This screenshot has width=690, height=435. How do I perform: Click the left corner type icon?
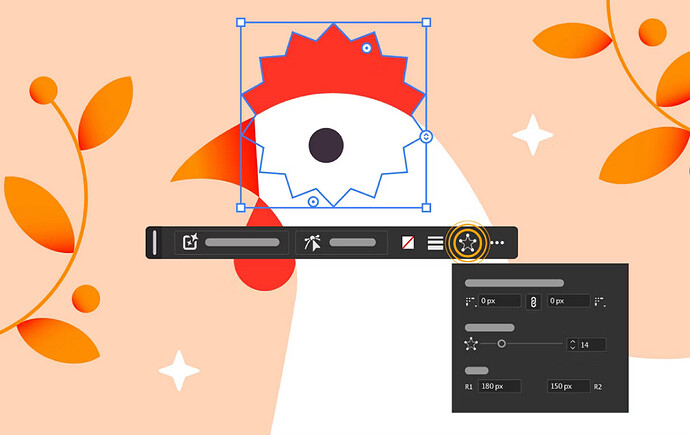click(470, 302)
